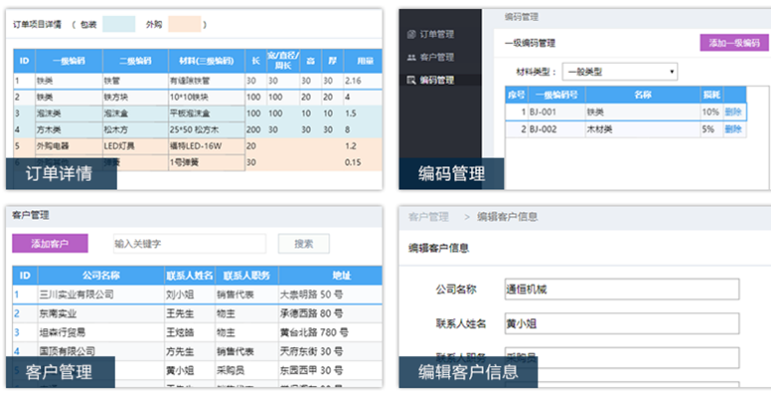Click the 10% loss cell
This screenshot has width=771, height=397.
point(712,112)
